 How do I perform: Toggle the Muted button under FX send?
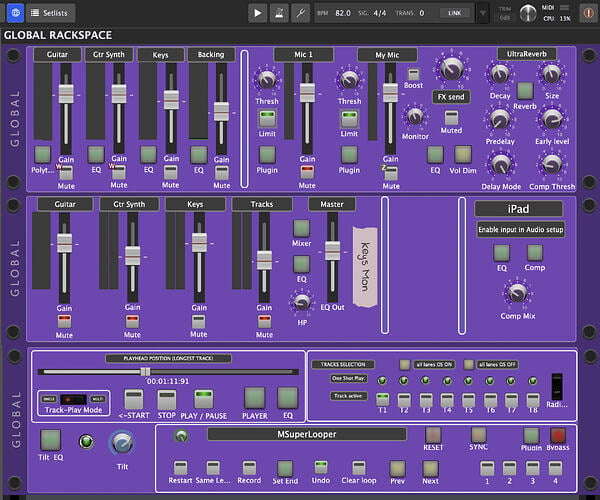pos(451,117)
